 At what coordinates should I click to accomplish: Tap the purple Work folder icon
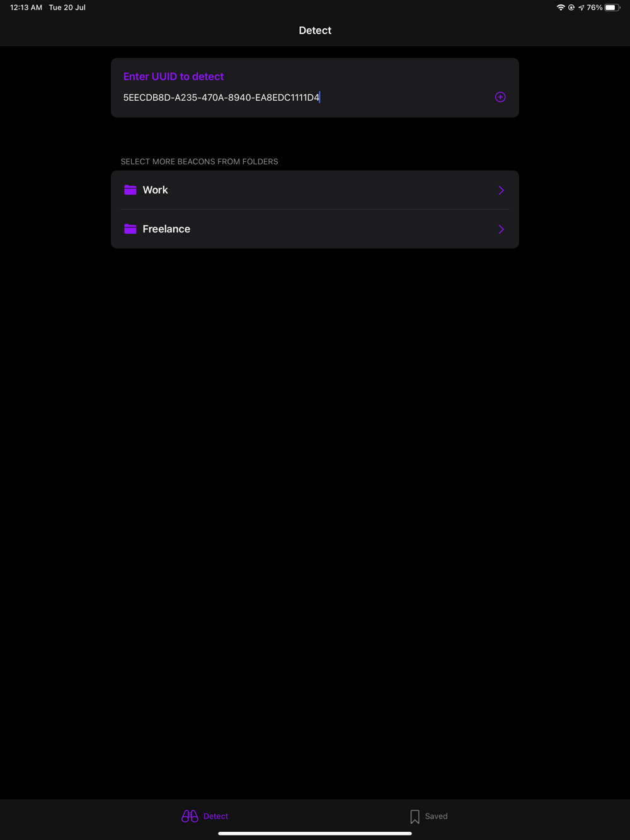[x=130, y=190]
